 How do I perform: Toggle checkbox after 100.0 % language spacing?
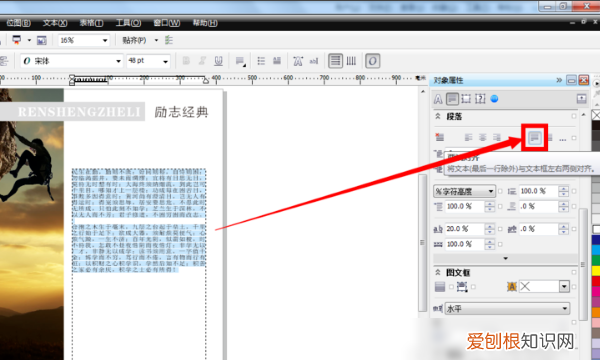click(500, 244)
